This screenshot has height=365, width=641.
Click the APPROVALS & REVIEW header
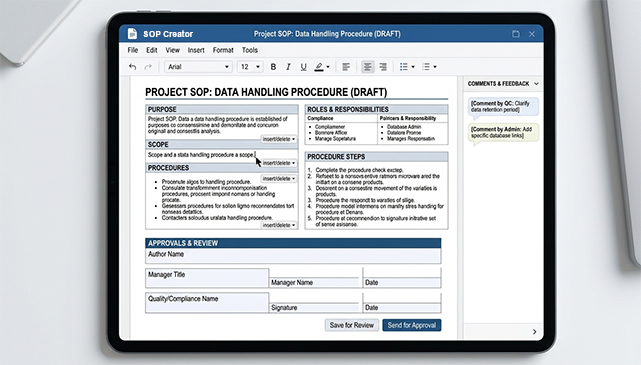(293, 243)
